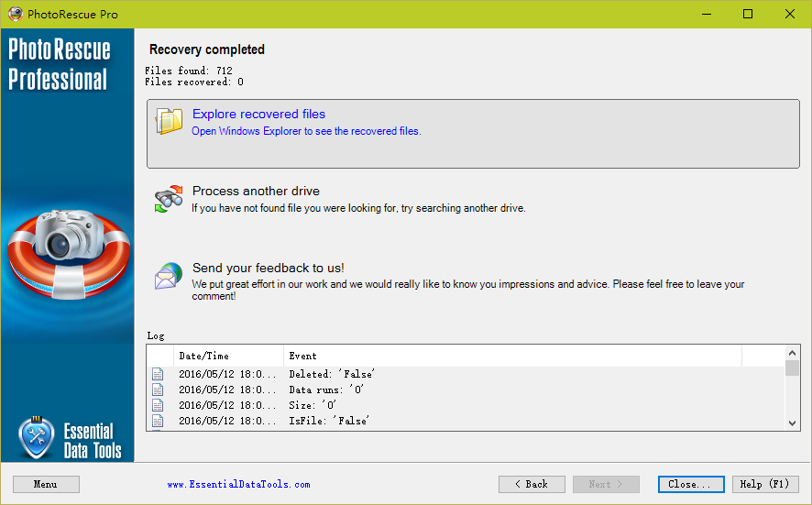Click log scrollbar up arrow
The height and width of the screenshot is (505, 812).
[792, 353]
